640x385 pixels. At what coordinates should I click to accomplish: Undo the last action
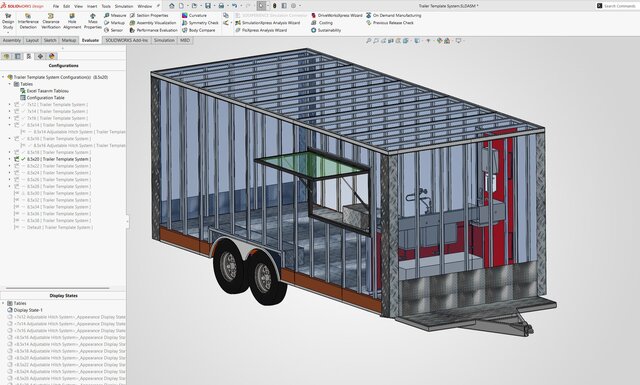coord(234,6)
